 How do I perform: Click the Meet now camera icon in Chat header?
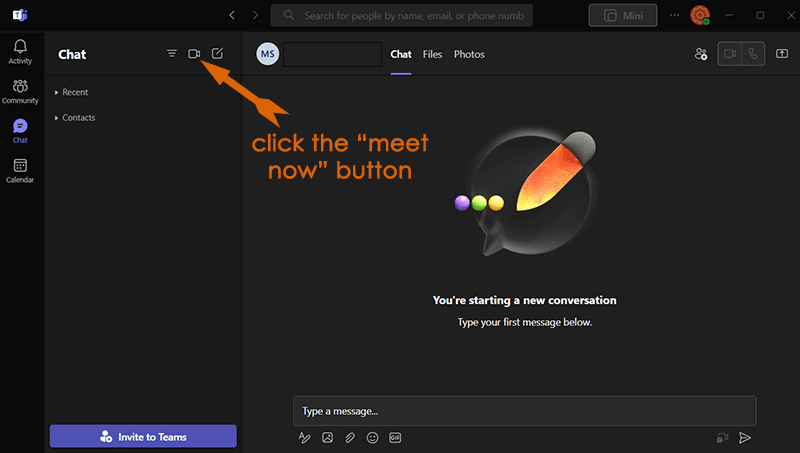[x=195, y=54]
